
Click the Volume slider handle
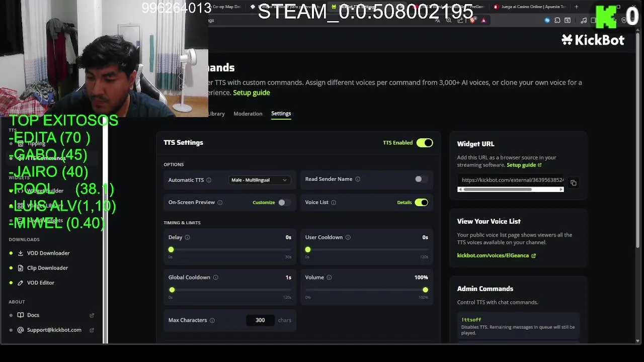pos(426,290)
